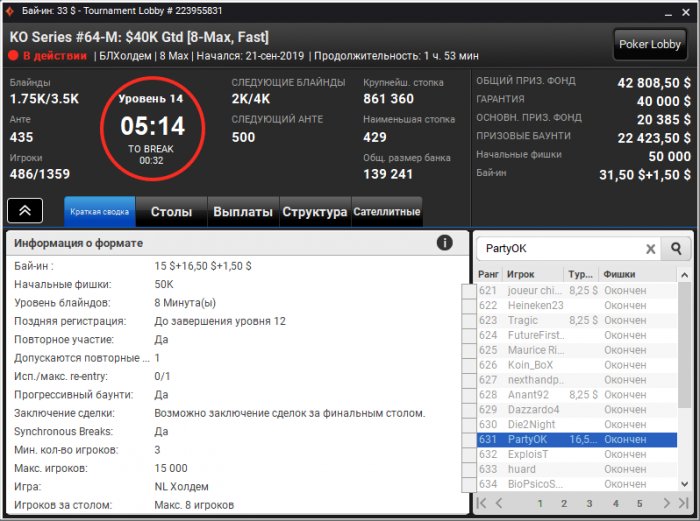The width and height of the screenshot is (700, 521).
Task: Go to previous page of players
Action: pos(497,504)
